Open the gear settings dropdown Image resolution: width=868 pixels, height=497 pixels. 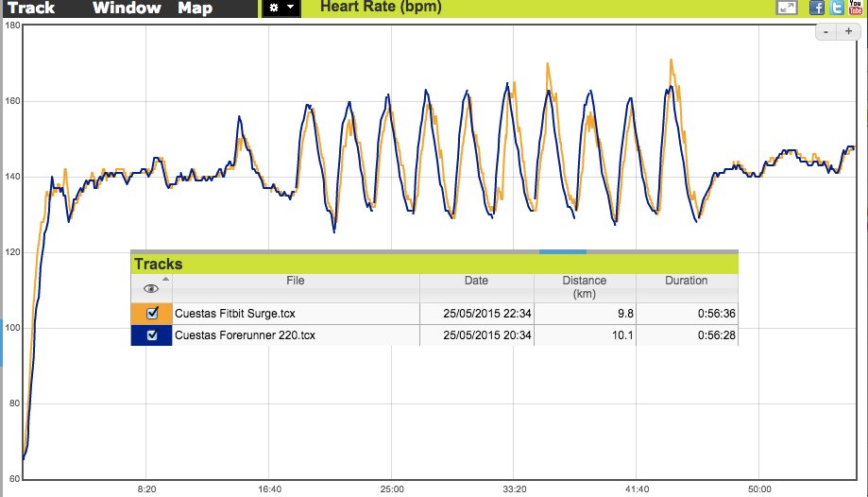[281, 8]
